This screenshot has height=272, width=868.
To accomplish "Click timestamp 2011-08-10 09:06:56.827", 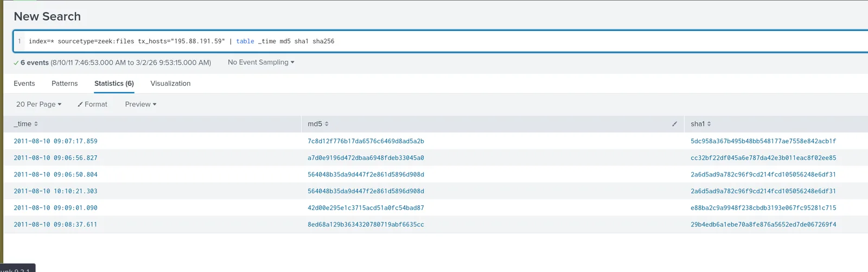I will tap(55, 158).
